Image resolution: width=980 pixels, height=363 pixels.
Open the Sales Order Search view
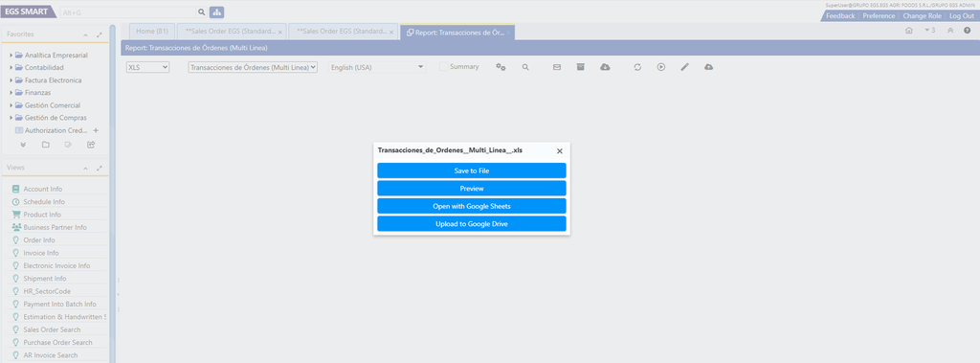[x=52, y=329]
